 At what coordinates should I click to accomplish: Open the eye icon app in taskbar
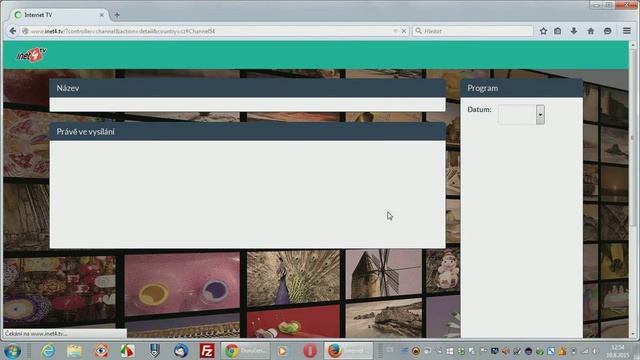pos(101,351)
